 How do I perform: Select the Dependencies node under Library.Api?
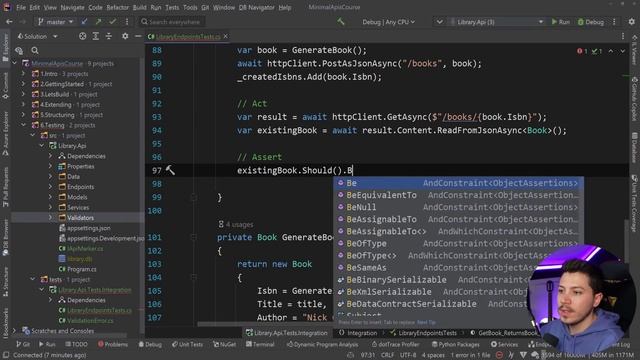tap(86, 156)
